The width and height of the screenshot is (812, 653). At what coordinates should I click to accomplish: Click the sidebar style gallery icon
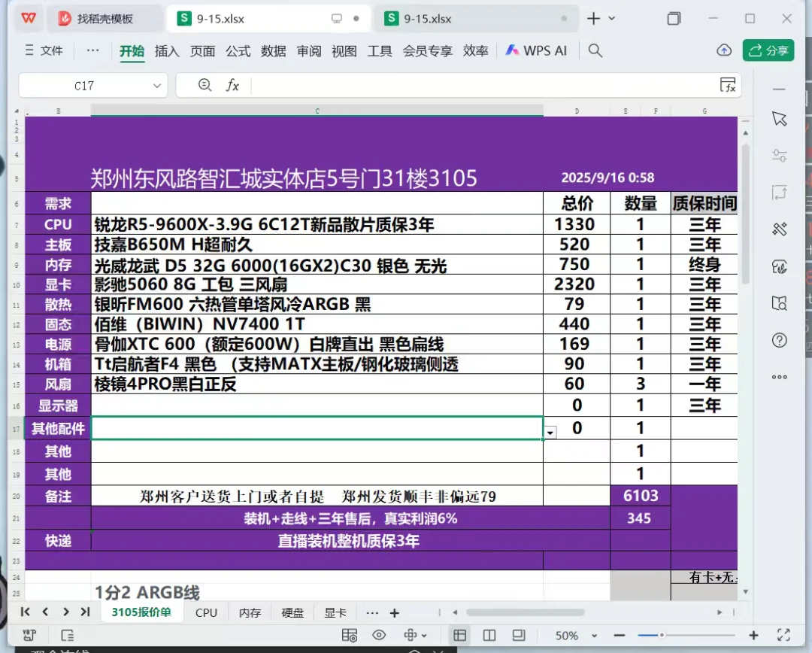pos(780,266)
